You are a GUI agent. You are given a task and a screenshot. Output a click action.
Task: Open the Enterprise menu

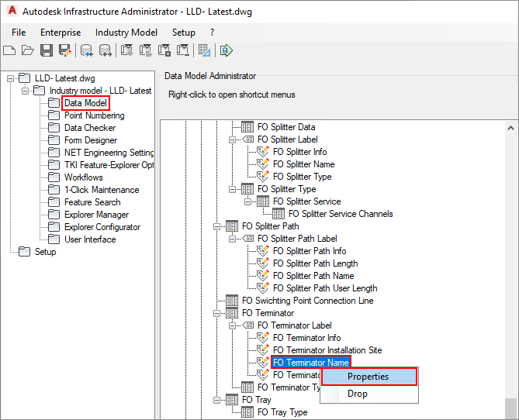[61, 33]
